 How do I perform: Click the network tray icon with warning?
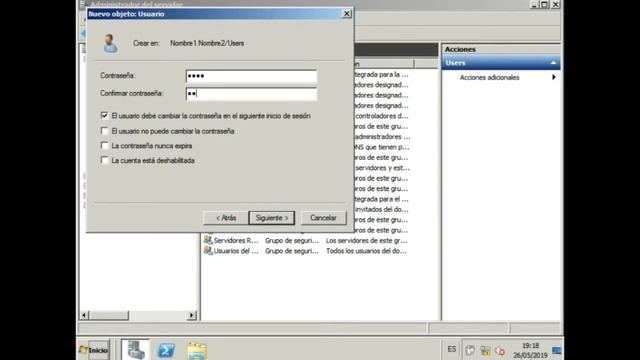click(485, 350)
